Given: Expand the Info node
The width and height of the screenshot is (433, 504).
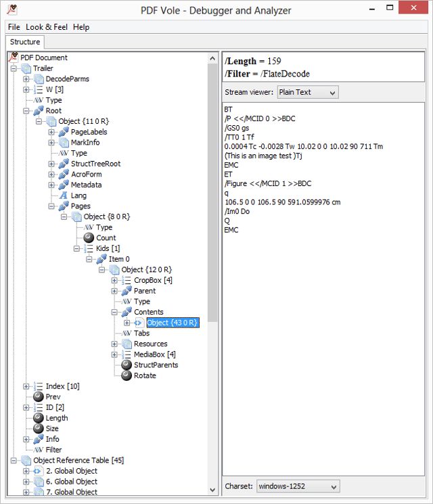Looking at the screenshot, I should click(26, 439).
